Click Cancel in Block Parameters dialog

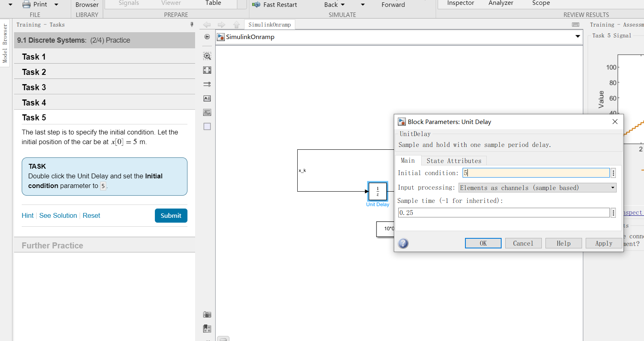tap(523, 243)
